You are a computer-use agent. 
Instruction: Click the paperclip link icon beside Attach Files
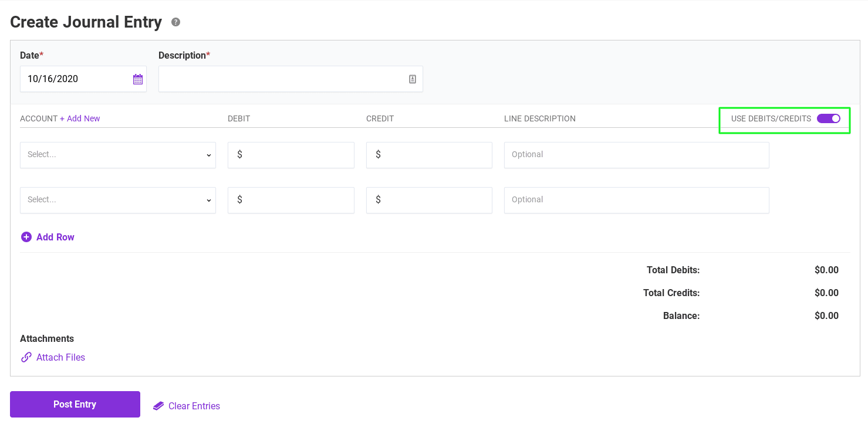pyautogui.click(x=26, y=357)
